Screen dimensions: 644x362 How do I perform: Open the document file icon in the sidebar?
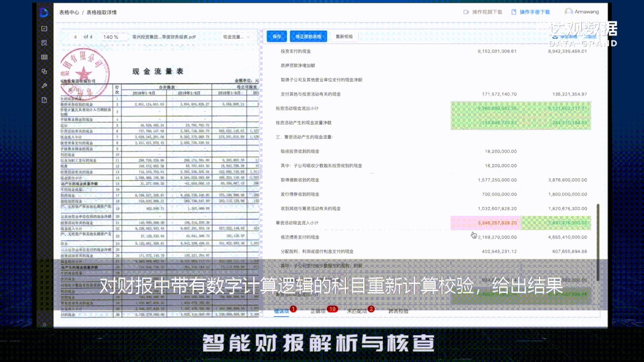pyautogui.click(x=44, y=100)
